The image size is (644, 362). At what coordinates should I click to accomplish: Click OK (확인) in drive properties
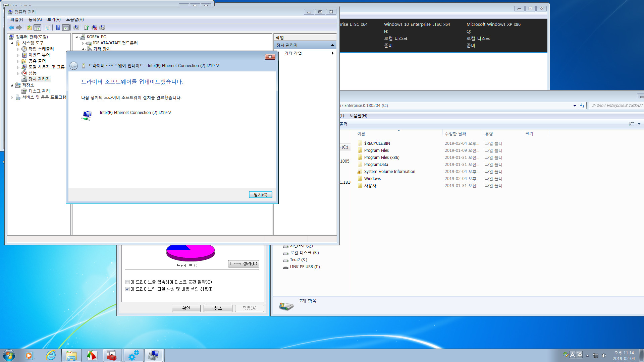[x=186, y=308]
